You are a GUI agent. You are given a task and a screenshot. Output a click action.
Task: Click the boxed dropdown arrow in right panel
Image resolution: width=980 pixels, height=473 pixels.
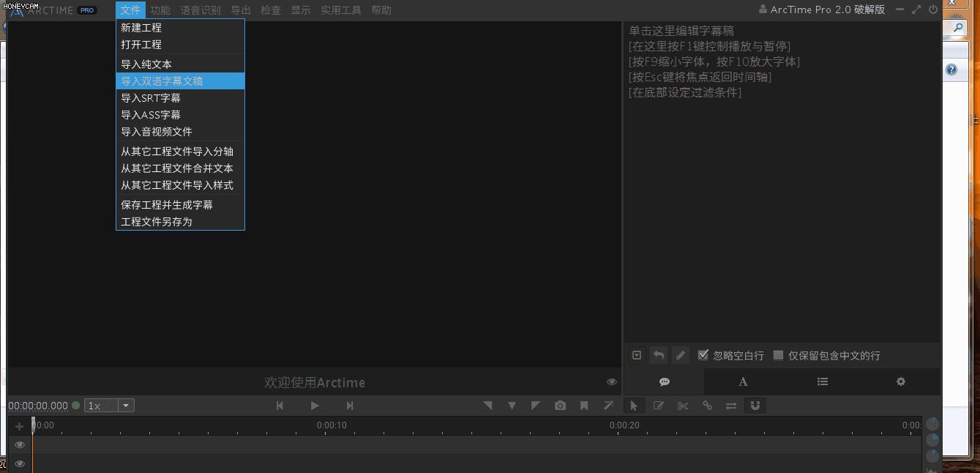636,355
